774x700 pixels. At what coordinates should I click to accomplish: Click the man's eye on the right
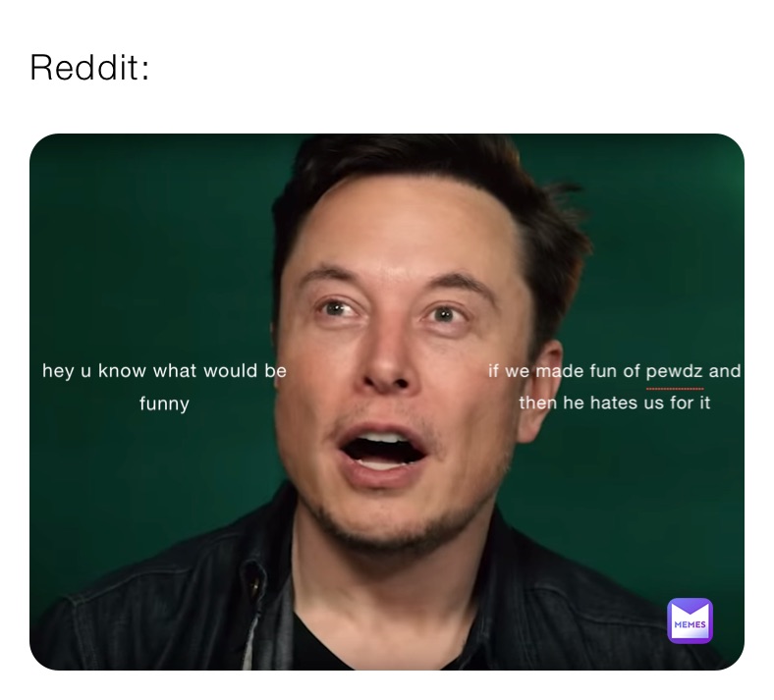444,314
